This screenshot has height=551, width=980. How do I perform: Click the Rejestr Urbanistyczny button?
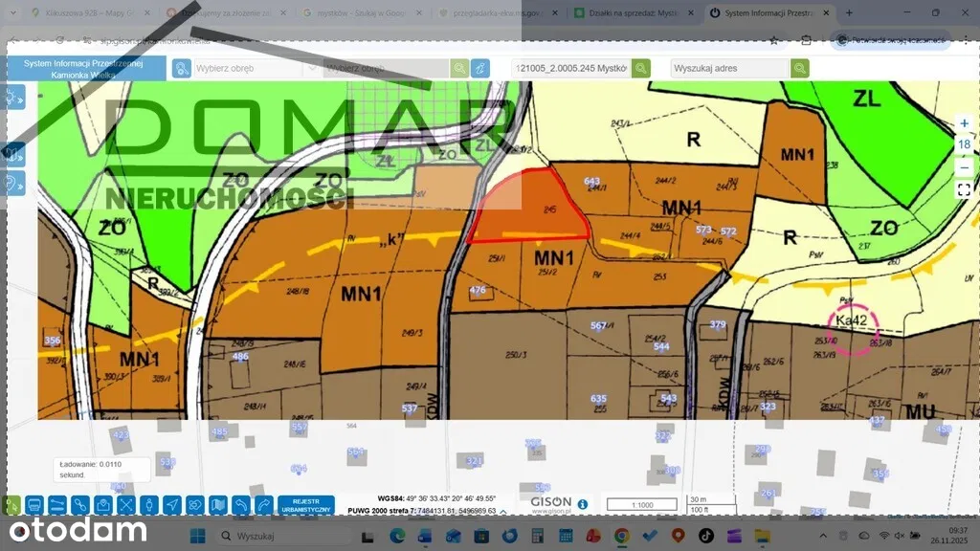click(x=306, y=504)
